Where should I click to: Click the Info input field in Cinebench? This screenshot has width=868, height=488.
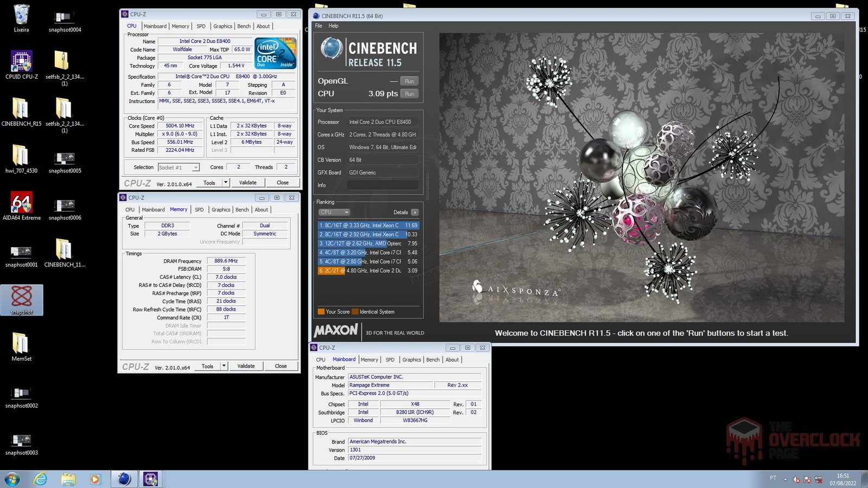pyautogui.click(x=382, y=185)
